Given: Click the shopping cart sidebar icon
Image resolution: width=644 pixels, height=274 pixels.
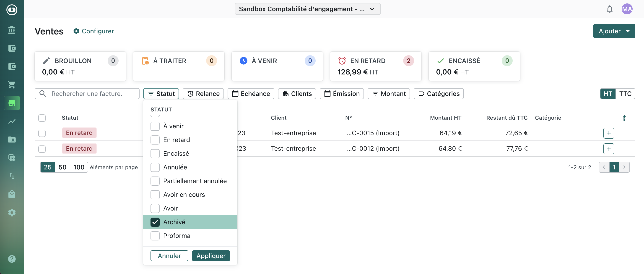Looking at the screenshot, I should tap(11, 84).
